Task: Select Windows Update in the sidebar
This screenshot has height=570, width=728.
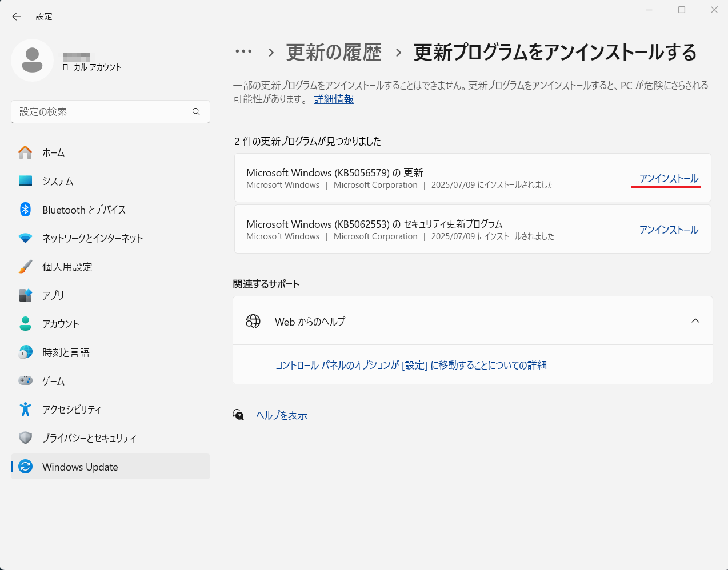Action: tap(110, 467)
